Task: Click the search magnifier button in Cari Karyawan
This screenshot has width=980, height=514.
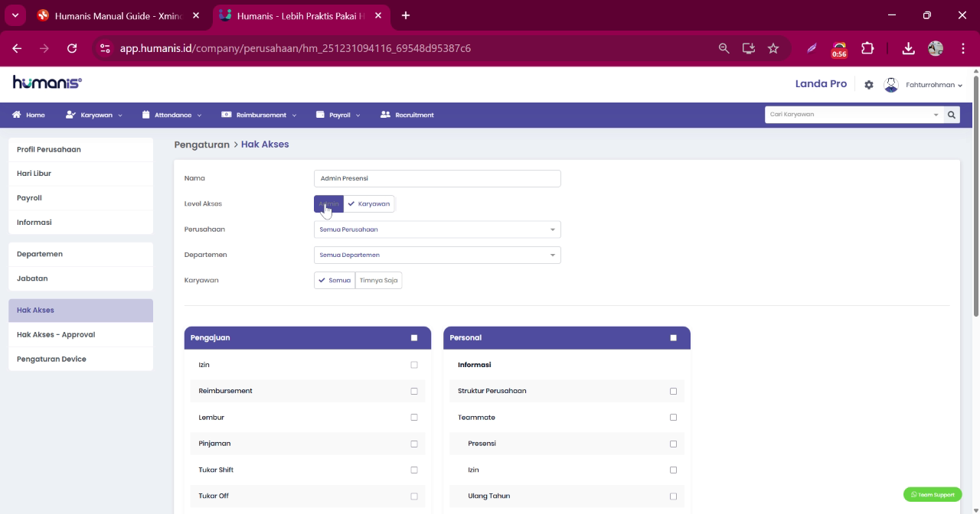Action: [x=952, y=115]
